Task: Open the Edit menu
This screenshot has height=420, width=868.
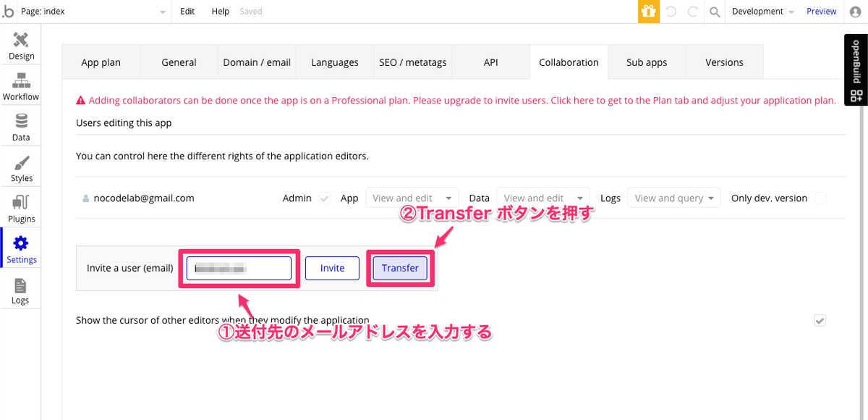Action: [187, 12]
